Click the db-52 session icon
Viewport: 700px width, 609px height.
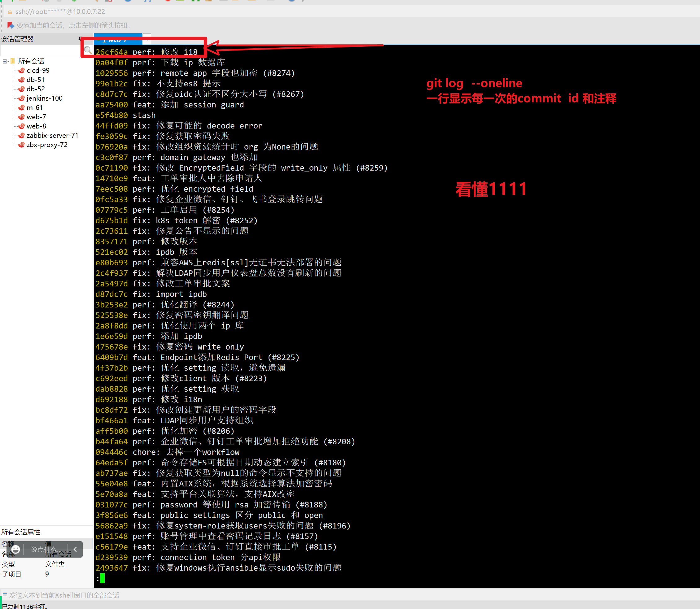coord(21,89)
